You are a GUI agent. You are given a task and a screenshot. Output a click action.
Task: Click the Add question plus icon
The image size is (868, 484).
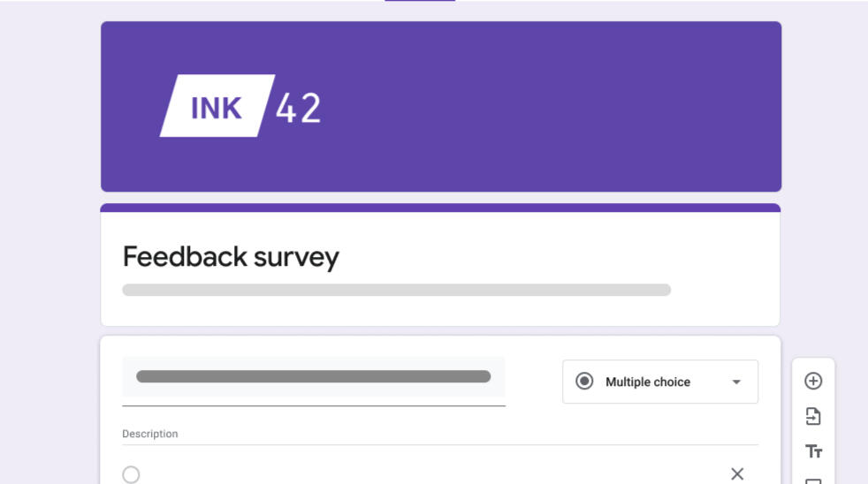(813, 381)
